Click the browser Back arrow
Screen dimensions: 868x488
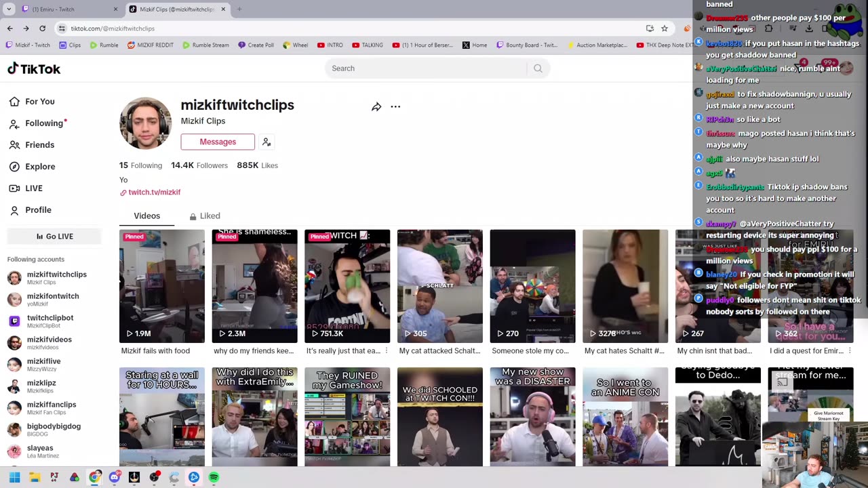[x=9, y=28]
